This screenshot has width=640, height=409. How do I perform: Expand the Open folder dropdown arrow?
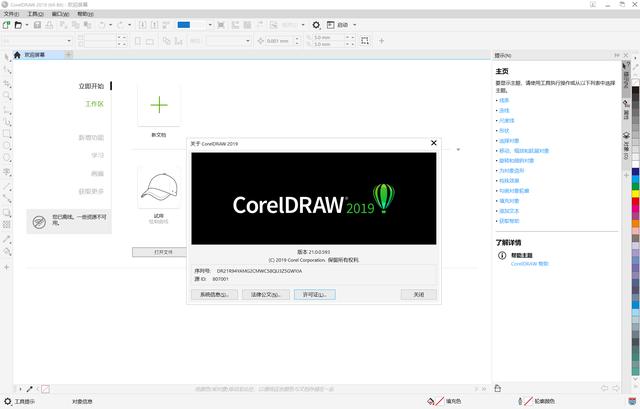27,25
